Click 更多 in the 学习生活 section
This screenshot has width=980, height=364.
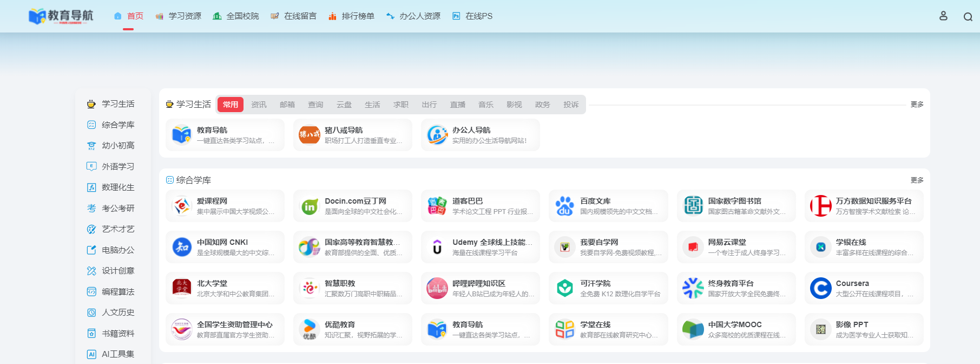click(917, 105)
